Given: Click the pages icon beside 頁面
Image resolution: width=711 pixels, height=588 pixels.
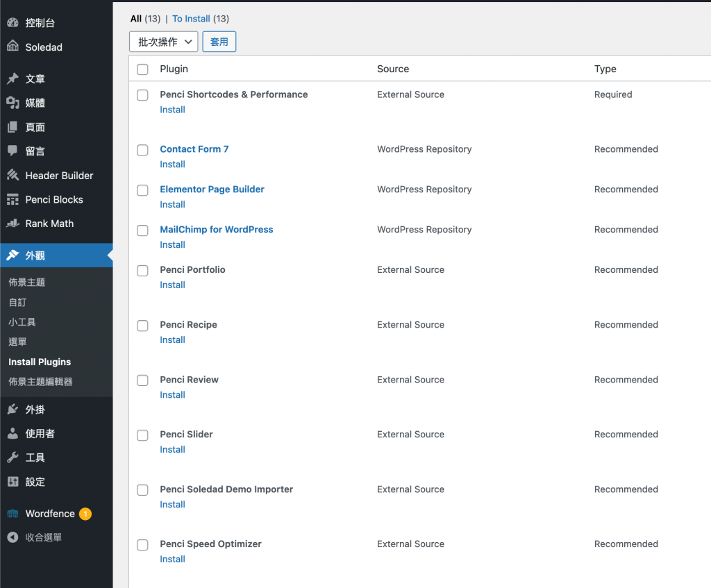Looking at the screenshot, I should click(12, 127).
